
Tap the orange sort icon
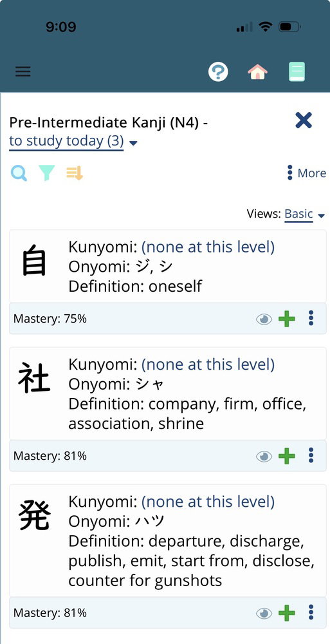(x=75, y=173)
